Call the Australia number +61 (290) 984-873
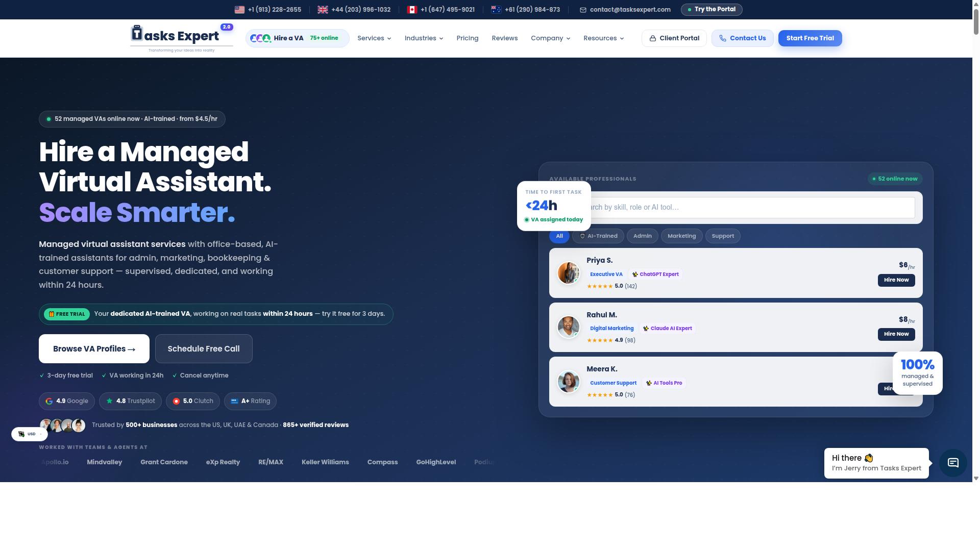Viewport: 980px width, 551px height. pyautogui.click(x=532, y=10)
